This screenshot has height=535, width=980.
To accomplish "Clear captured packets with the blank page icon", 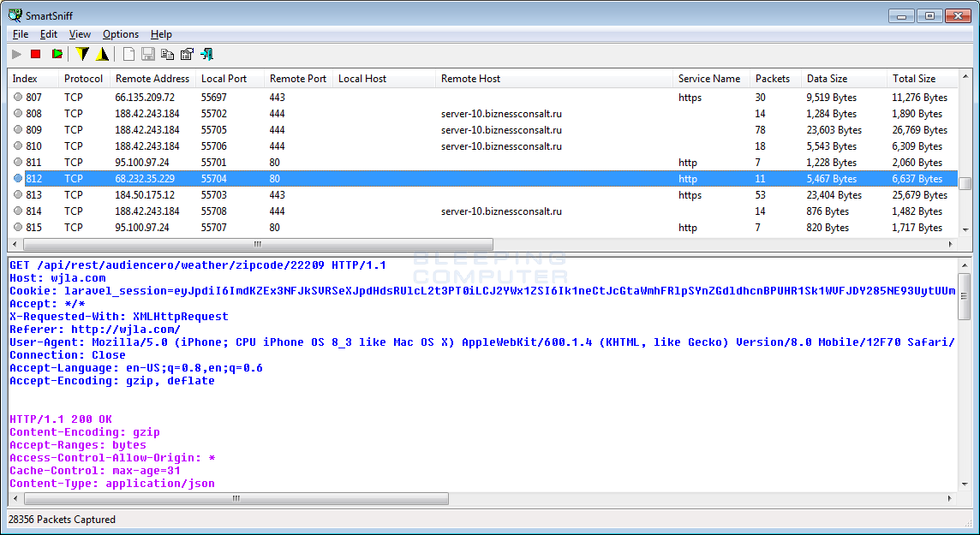I will 128,53.
